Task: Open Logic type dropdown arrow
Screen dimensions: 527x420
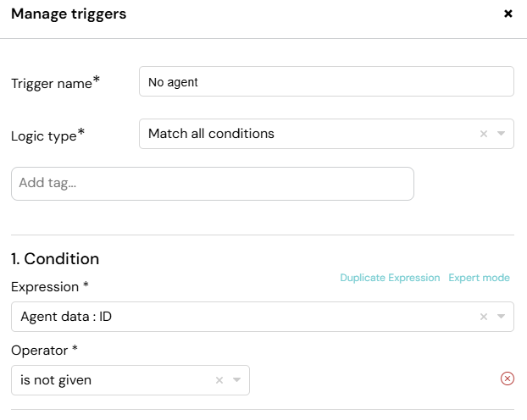Action: (501, 134)
